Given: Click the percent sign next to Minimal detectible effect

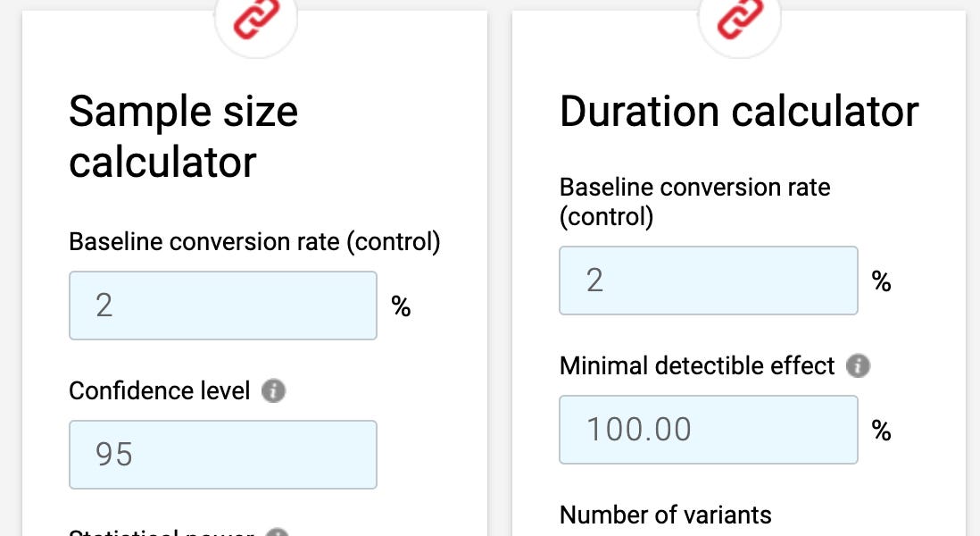Looking at the screenshot, I should [x=881, y=430].
